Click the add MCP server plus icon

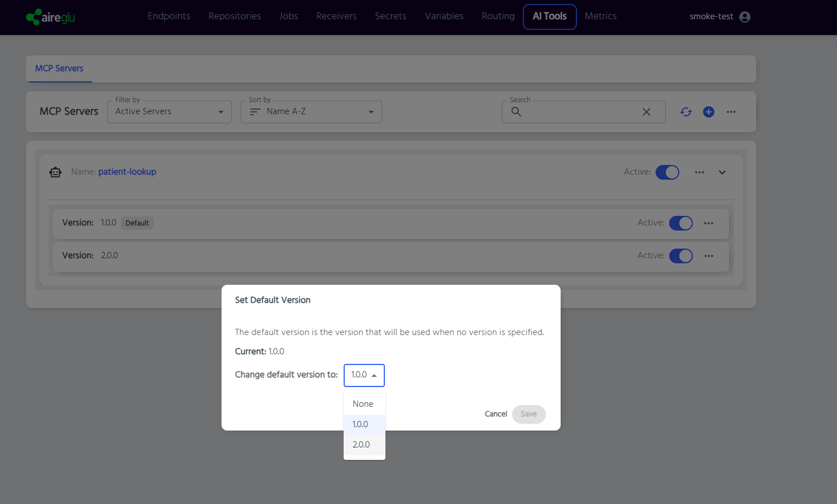708,112
